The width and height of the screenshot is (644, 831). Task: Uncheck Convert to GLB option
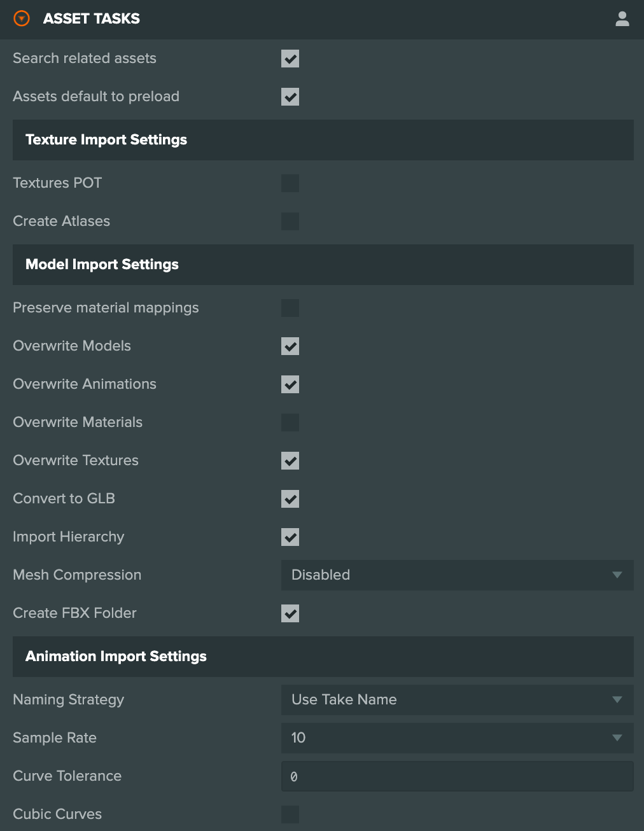(290, 499)
